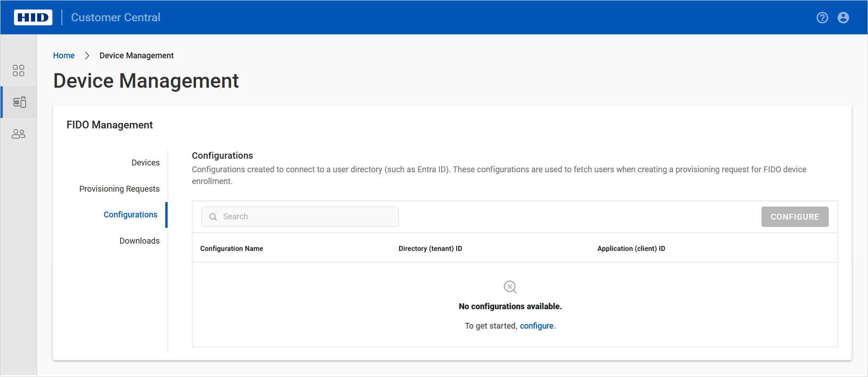Switch to Provisioning Requests tab
This screenshot has width=868, height=377.
click(119, 189)
